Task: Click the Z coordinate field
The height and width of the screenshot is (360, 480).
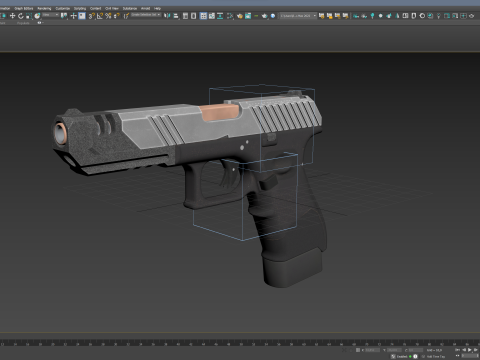Action: 416,350
